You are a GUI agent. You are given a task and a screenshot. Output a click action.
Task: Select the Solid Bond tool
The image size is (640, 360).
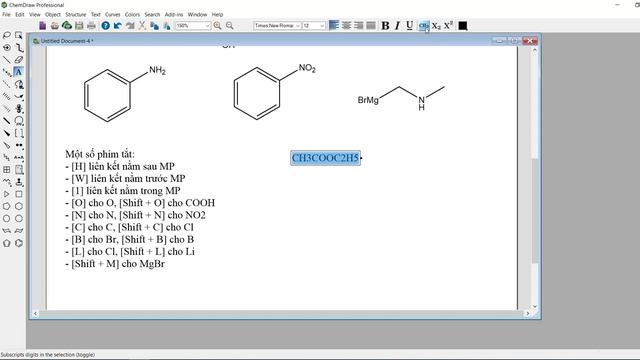(7, 60)
